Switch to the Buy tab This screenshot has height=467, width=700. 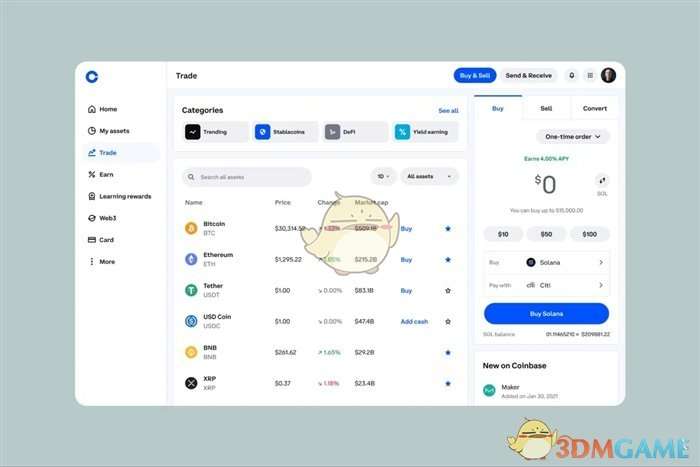pyautogui.click(x=498, y=108)
